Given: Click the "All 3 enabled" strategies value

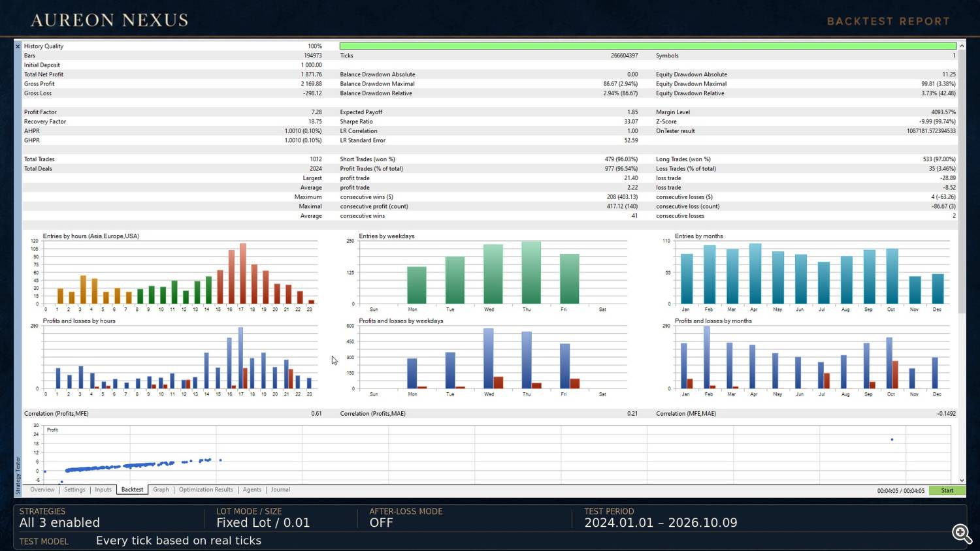Looking at the screenshot, I should point(59,523).
